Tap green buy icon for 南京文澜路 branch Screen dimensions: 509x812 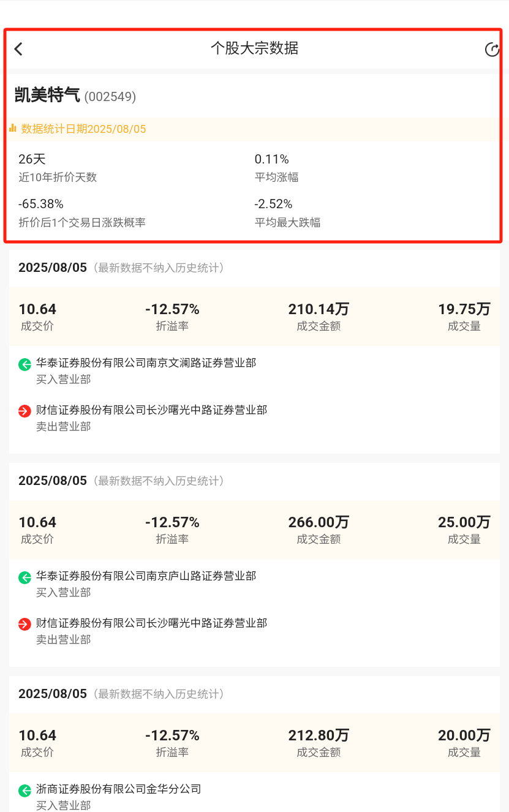pyautogui.click(x=25, y=364)
